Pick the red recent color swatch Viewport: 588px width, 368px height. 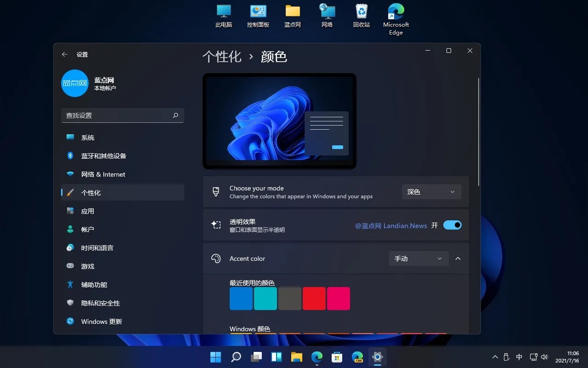click(314, 299)
